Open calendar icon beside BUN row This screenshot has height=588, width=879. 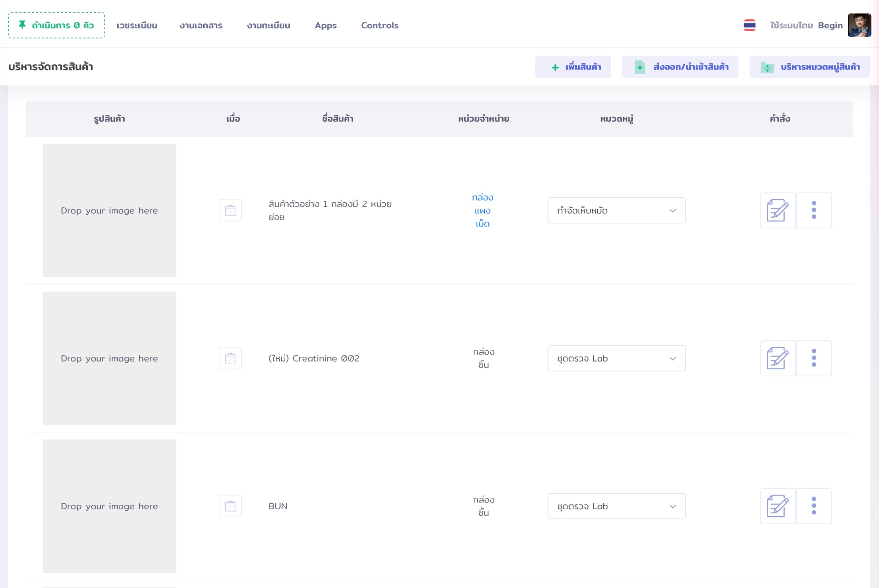click(231, 506)
